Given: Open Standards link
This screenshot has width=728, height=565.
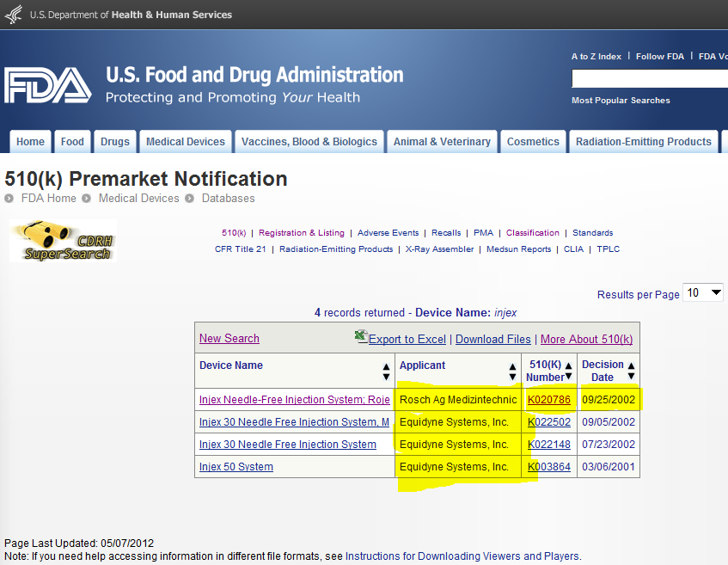Looking at the screenshot, I should [x=592, y=233].
